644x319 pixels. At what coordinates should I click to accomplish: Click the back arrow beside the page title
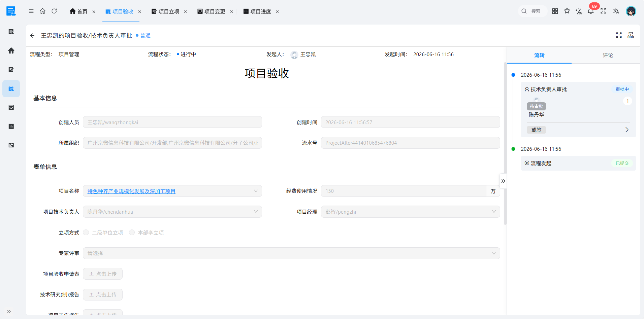coord(32,36)
